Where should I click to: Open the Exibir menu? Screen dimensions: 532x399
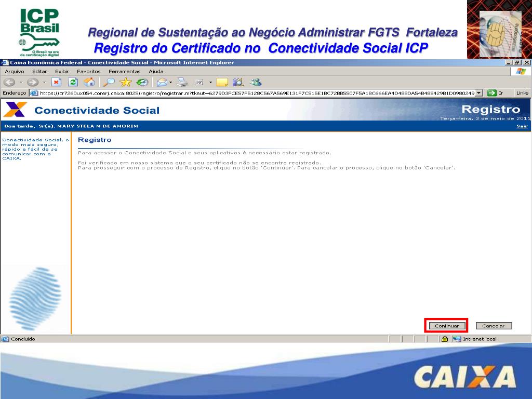coord(62,71)
